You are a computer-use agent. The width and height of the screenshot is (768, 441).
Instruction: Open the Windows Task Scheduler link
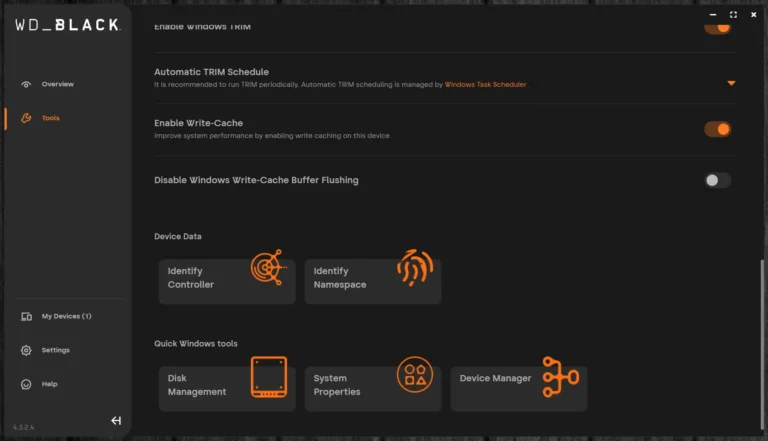coord(485,85)
